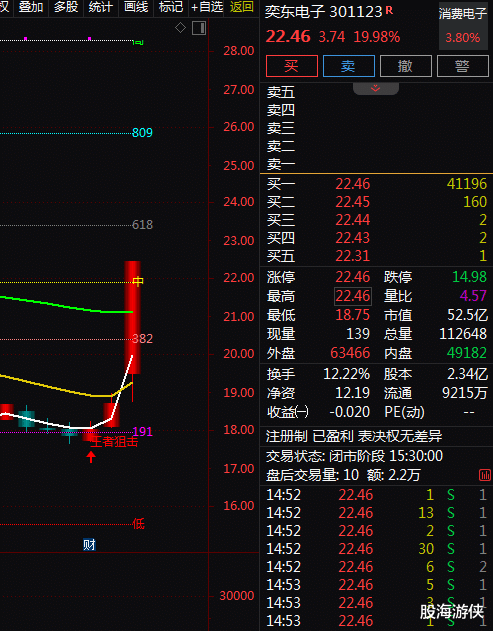This screenshot has width=493, height=631.
Task: Click the 涨停 limit-up price 22.46
Action: click(353, 277)
